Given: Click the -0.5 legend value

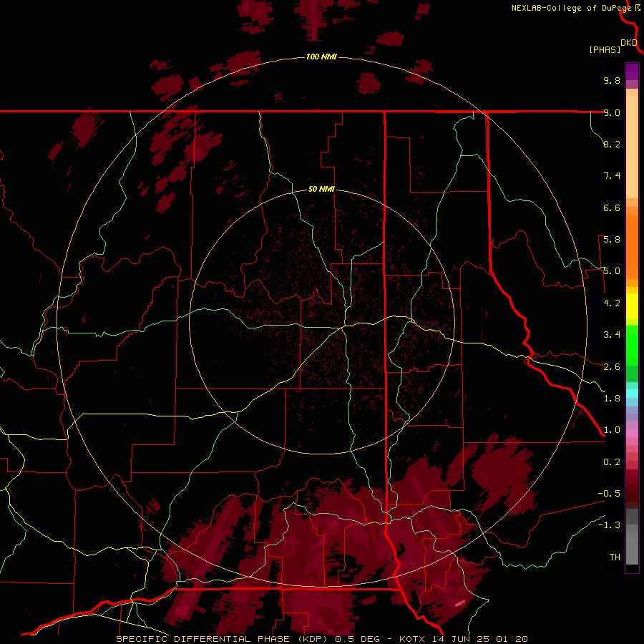Looking at the screenshot, I should click(x=609, y=494).
